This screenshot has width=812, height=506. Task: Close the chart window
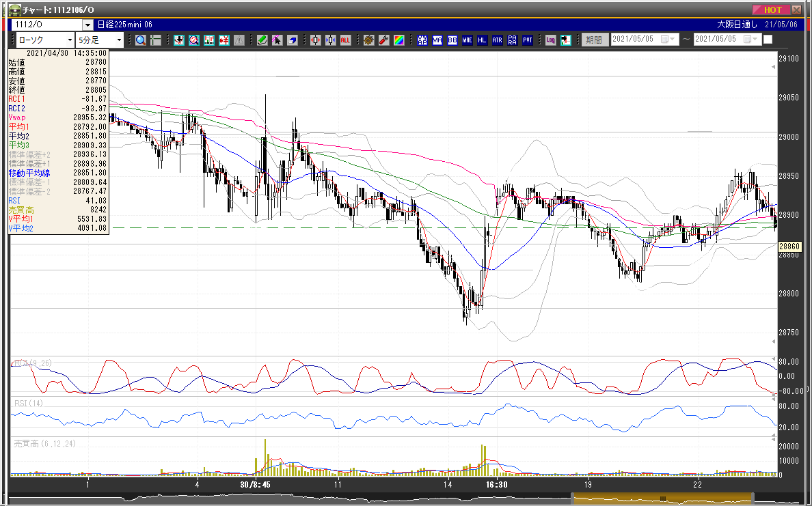coord(796,10)
